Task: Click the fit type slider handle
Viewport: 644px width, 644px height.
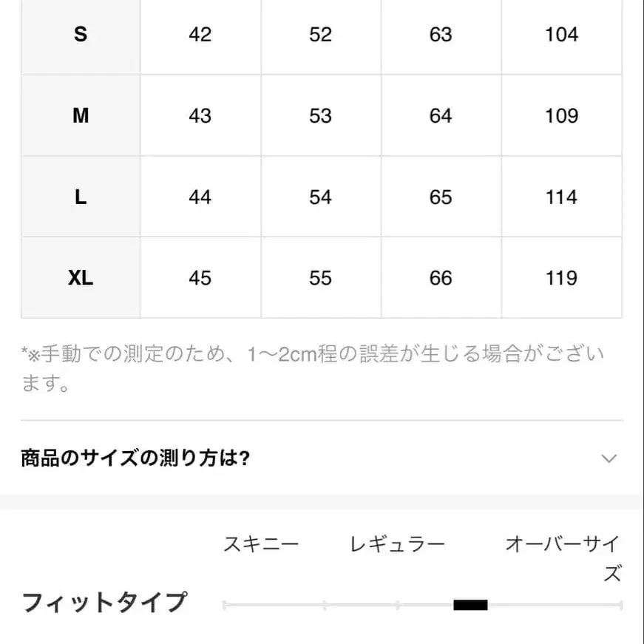Action: [x=470, y=605]
